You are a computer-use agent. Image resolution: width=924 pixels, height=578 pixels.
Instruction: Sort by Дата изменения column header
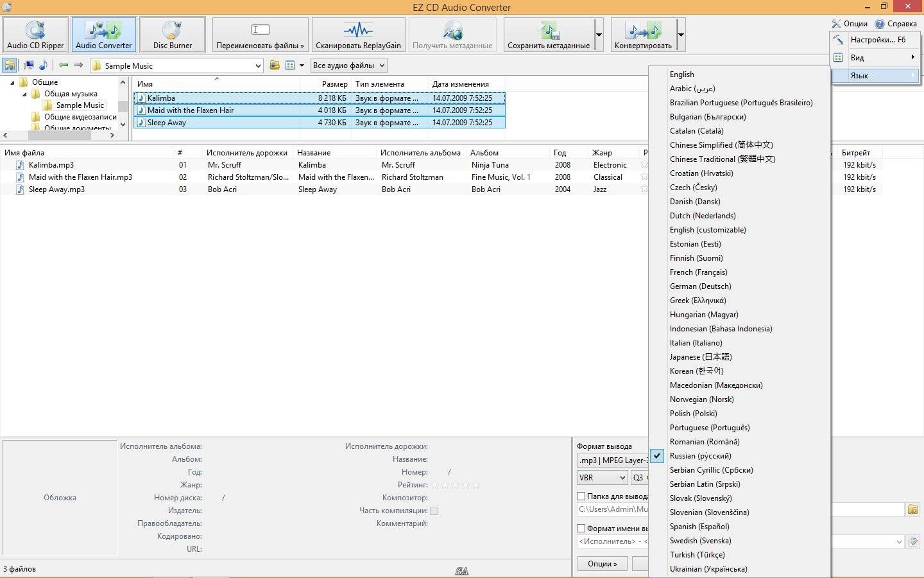pyautogui.click(x=466, y=84)
